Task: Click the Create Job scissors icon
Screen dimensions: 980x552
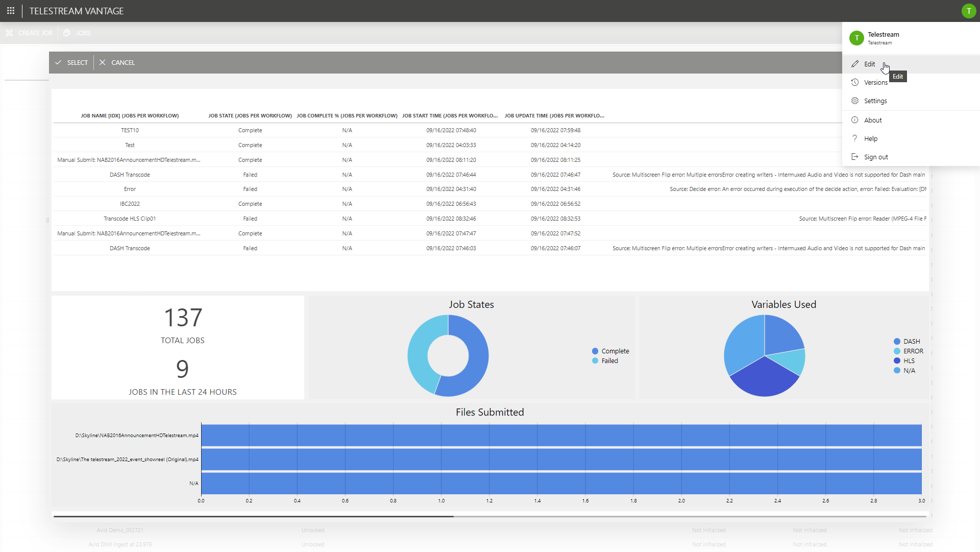Action: (x=9, y=33)
